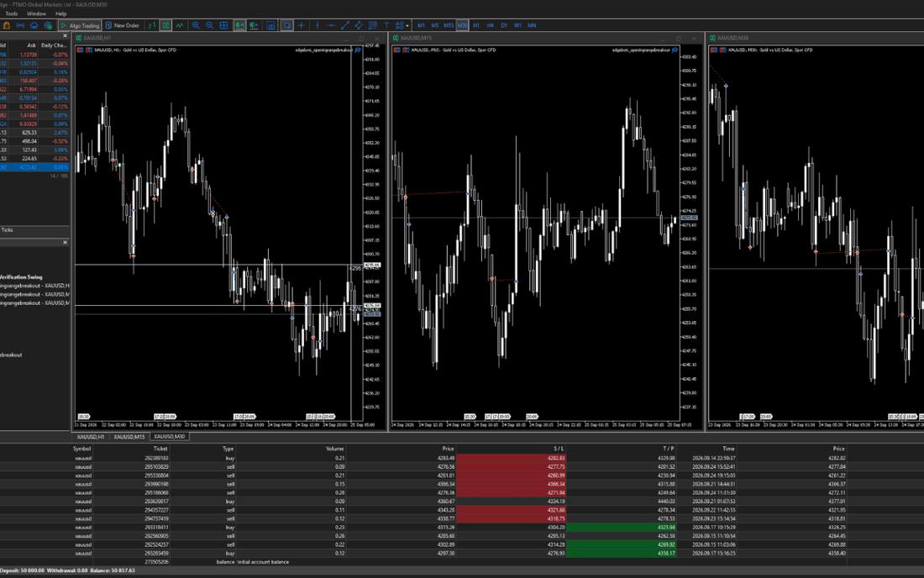The image size is (924, 578).
Task: Select the XAUUSD,M15 chart tab
Action: [129, 437]
